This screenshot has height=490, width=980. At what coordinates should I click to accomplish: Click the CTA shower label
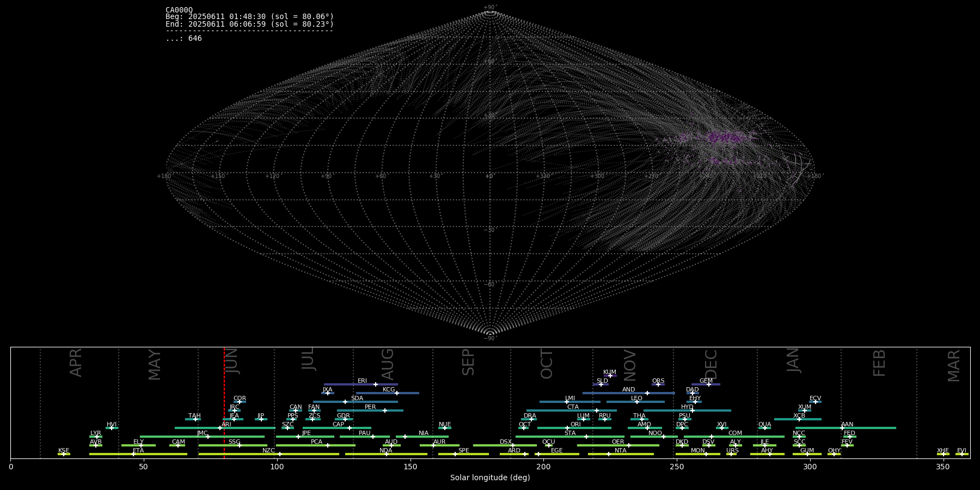click(x=573, y=407)
